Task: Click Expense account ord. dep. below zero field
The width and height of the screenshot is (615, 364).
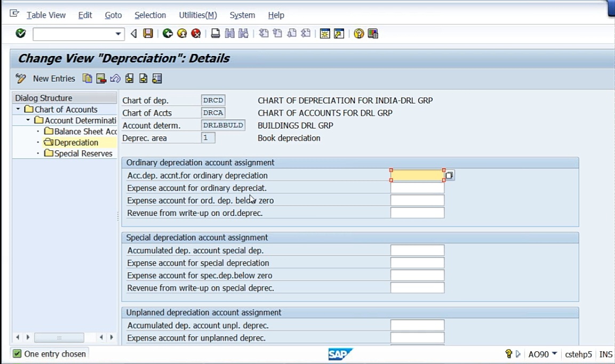Action: coord(417,200)
